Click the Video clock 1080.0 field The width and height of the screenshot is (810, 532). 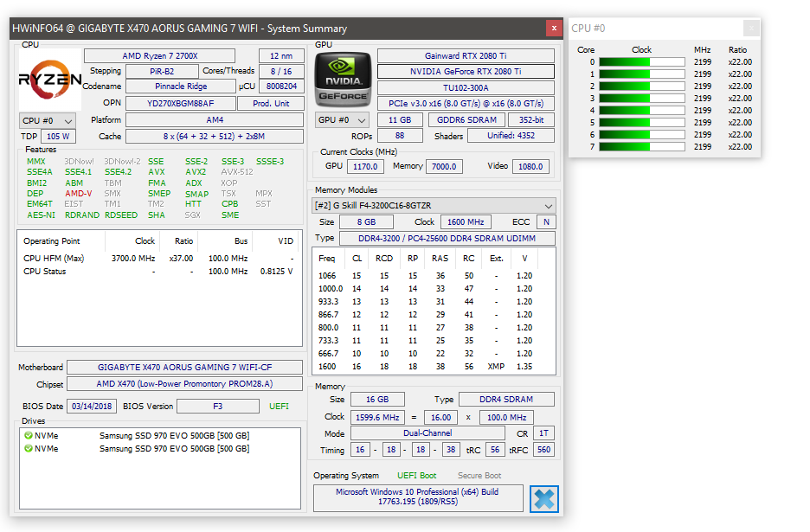tap(530, 166)
